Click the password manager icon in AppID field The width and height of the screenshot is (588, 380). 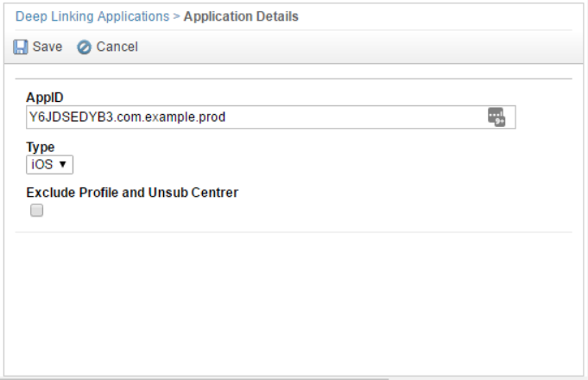496,117
